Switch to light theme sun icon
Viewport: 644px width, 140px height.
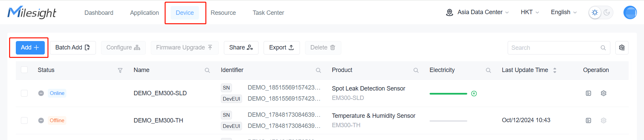coord(595,12)
